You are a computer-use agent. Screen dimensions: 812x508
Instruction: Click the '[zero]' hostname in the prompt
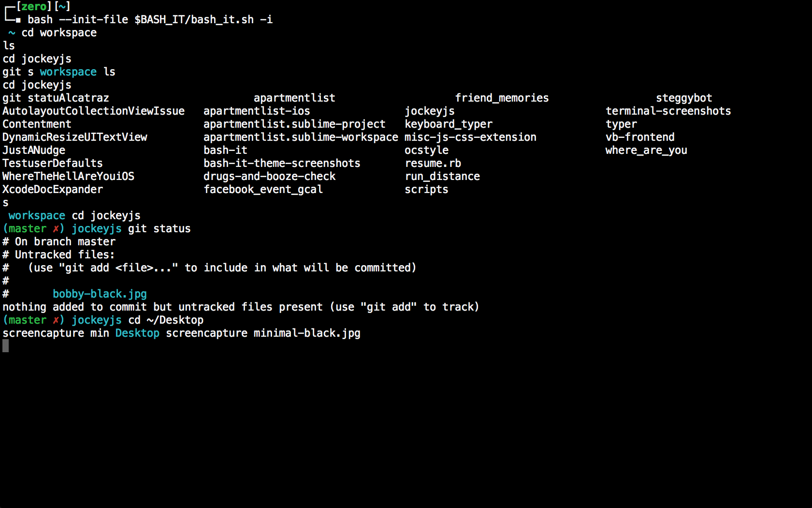pyautogui.click(x=34, y=6)
